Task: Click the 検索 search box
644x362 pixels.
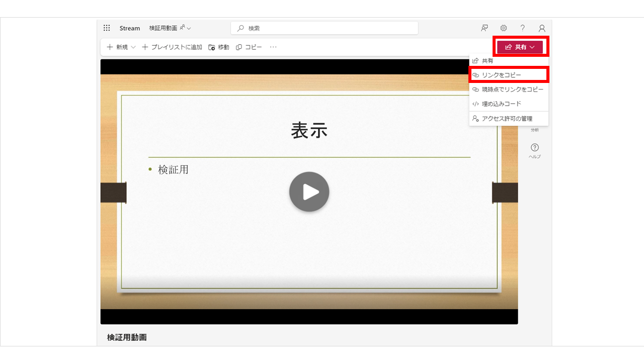Action: [325, 28]
